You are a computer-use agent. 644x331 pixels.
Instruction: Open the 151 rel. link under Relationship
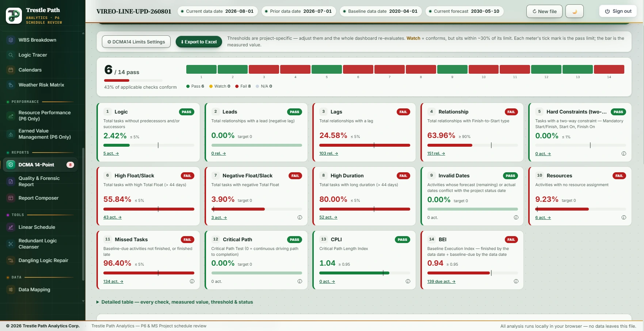point(436,154)
